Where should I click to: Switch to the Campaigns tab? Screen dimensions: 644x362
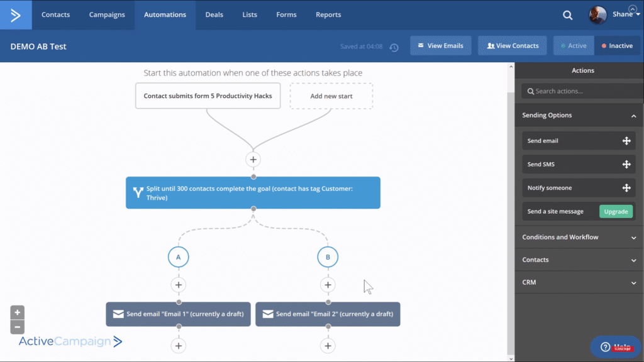click(106, 14)
